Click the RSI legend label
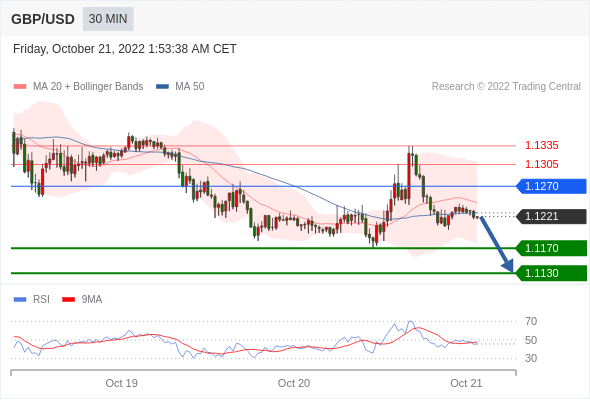The width and height of the screenshot is (590, 400). (x=41, y=300)
